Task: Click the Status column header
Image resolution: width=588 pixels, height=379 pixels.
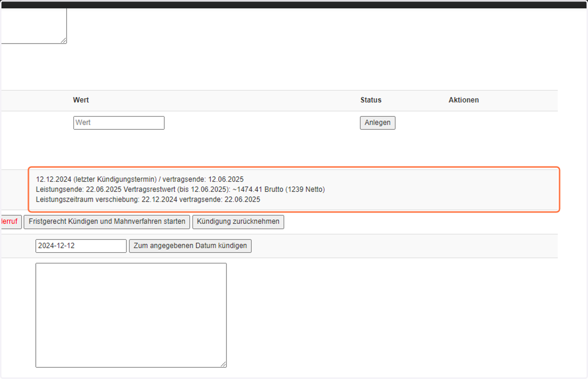Action: [x=371, y=100]
